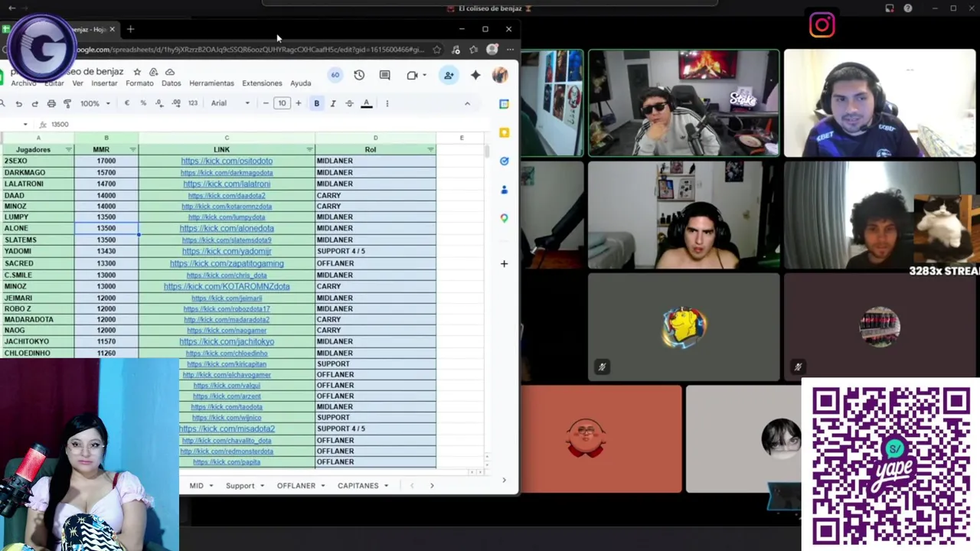The width and height of the screenshot is (980, 551).
Task: Open the Extensiones menu
Action: pos(262,83)
